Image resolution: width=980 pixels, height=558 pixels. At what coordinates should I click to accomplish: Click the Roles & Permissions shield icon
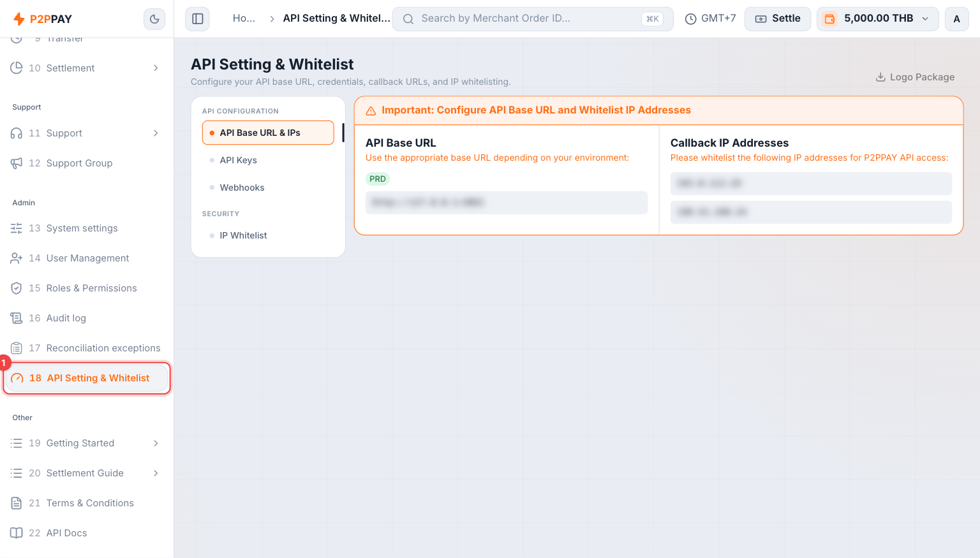[x=17, y=288]
